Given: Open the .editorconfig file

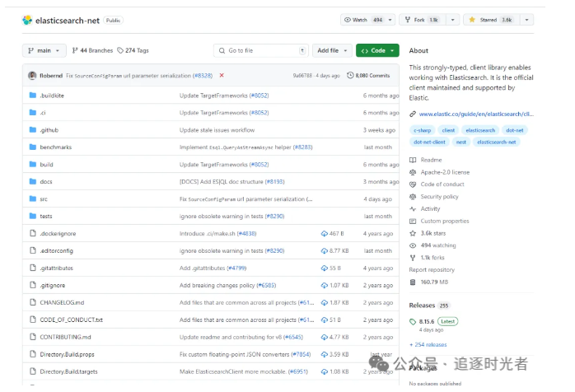Looking at the screenshot, I should 57,251.
